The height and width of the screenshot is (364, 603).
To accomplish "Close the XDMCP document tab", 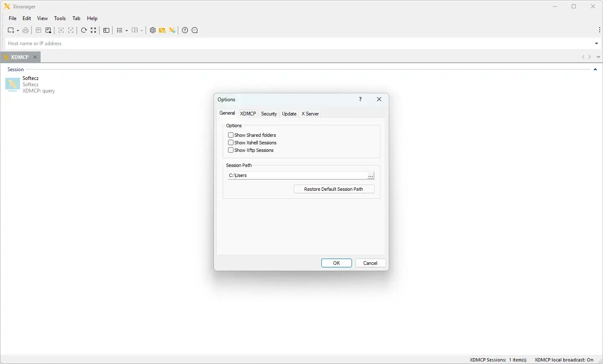I will point(35,57).
